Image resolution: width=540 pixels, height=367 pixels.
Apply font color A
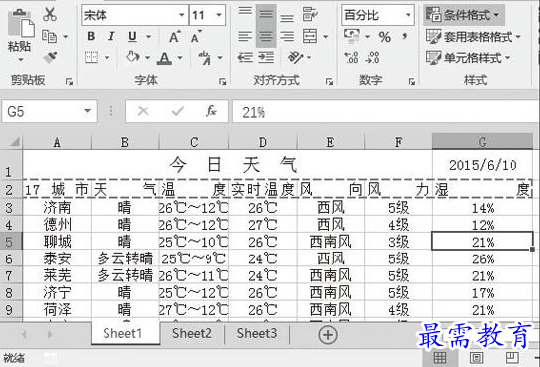(165, 58)
